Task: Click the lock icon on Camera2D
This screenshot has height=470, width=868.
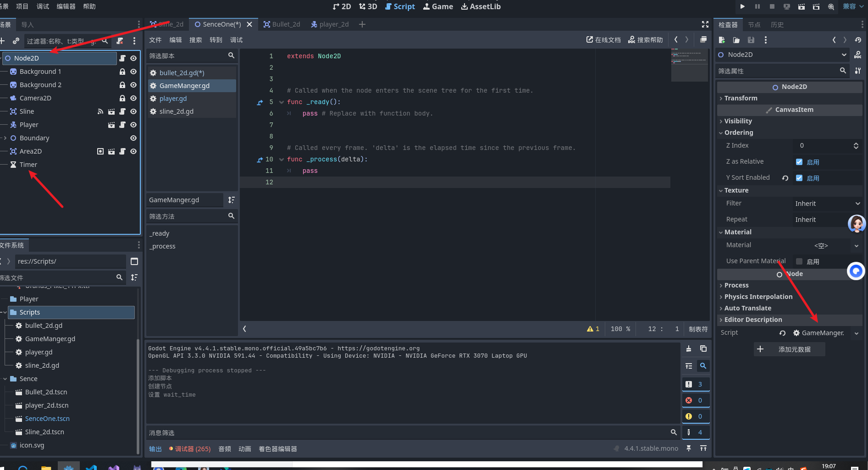Action: coord(122,98)
